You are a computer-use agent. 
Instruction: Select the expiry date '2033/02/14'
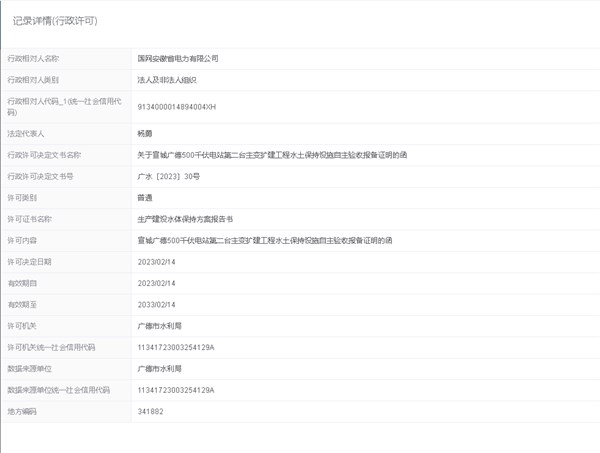click(157, 305)
